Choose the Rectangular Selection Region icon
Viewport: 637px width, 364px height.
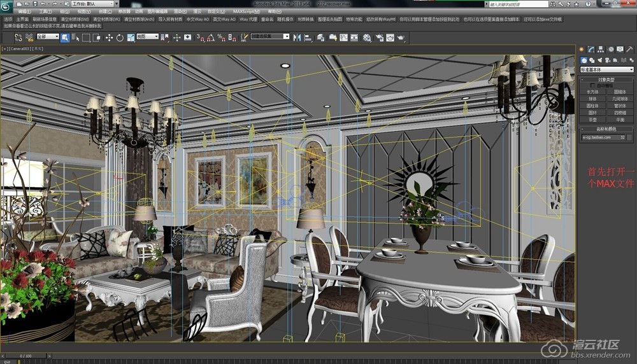86,38
